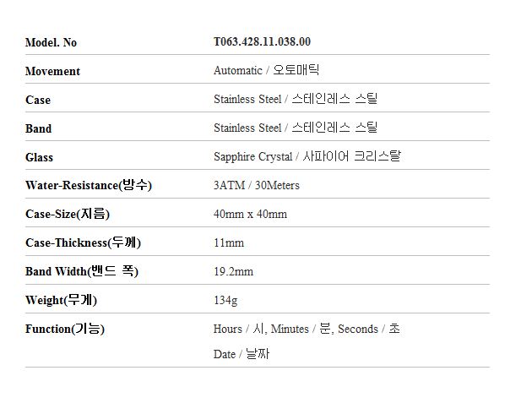This screenshot has width=532, height=414.
Task: Click the Stainless Steel value in Case row
Action: point(296,99)
